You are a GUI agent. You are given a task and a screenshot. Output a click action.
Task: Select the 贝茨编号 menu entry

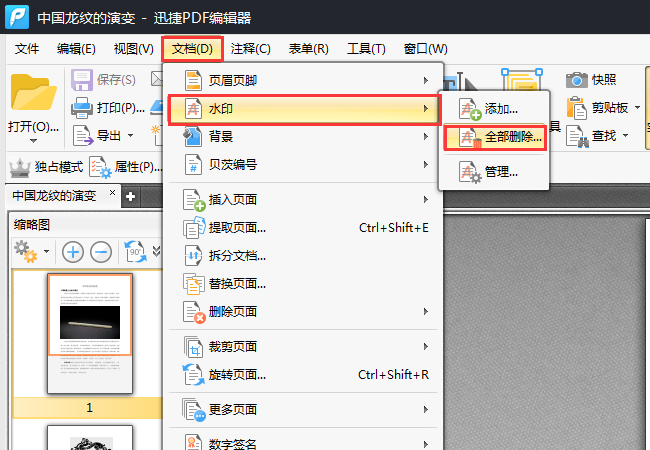(304, 165)
